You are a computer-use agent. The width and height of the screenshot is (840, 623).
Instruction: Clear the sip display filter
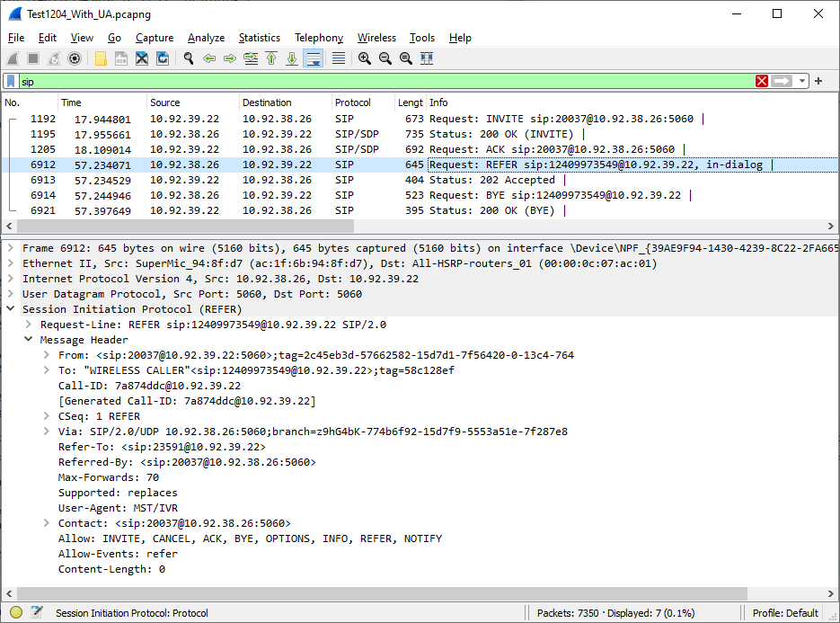(x=762, y=81)
